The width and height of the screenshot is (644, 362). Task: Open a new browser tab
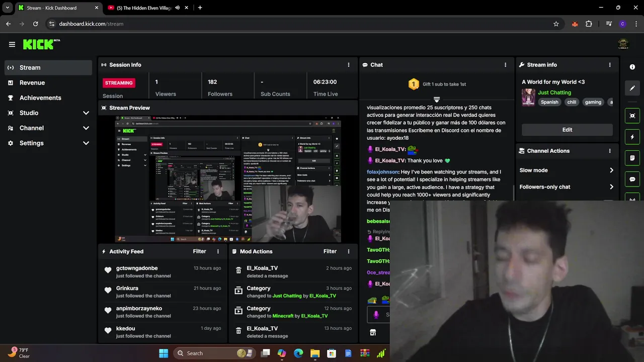point(200,8)
